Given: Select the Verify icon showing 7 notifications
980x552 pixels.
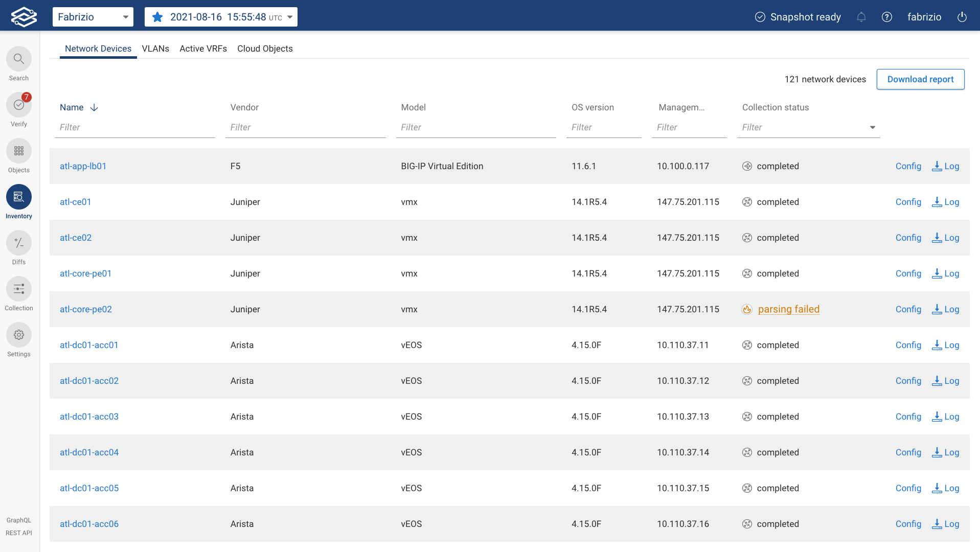Looking at the screenshot, I should coord(19,105).
